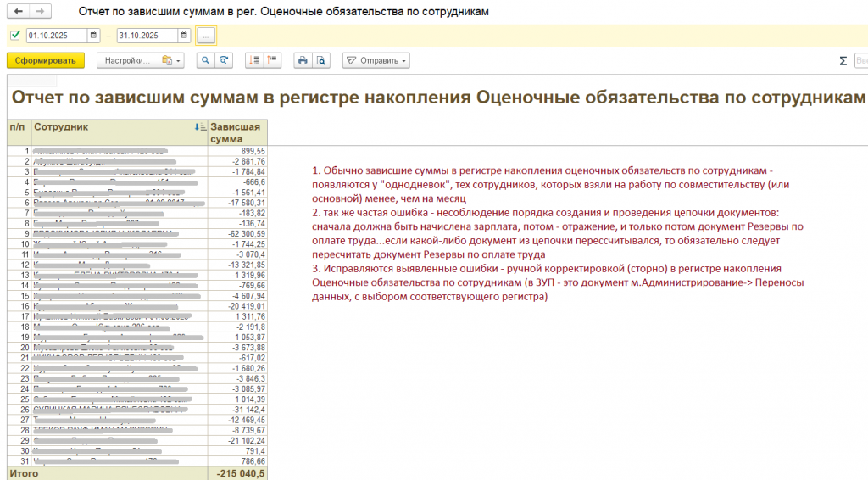Image resolution: width=868 pixels, height=480 pixels.
Task: Open the find magnifier icon in toolbar
Action: coord(205,60)
